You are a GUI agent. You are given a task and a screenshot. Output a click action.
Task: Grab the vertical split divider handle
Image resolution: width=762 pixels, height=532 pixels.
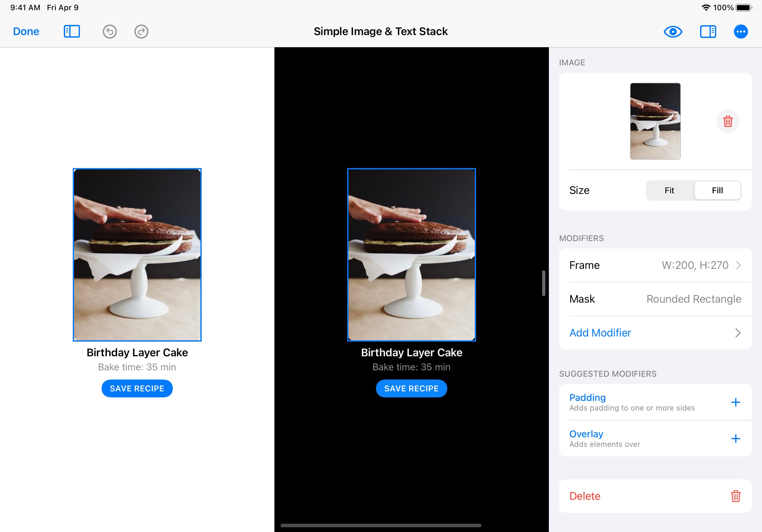click(543, 283)
